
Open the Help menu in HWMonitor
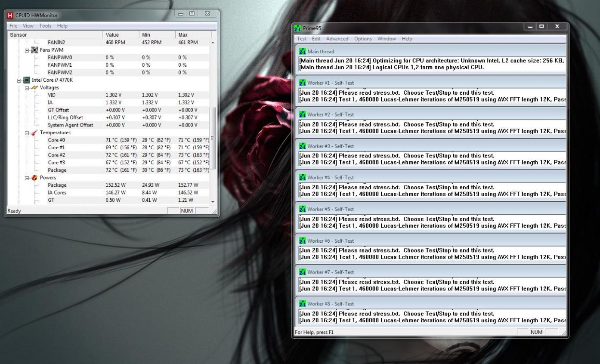coord(62,26)
